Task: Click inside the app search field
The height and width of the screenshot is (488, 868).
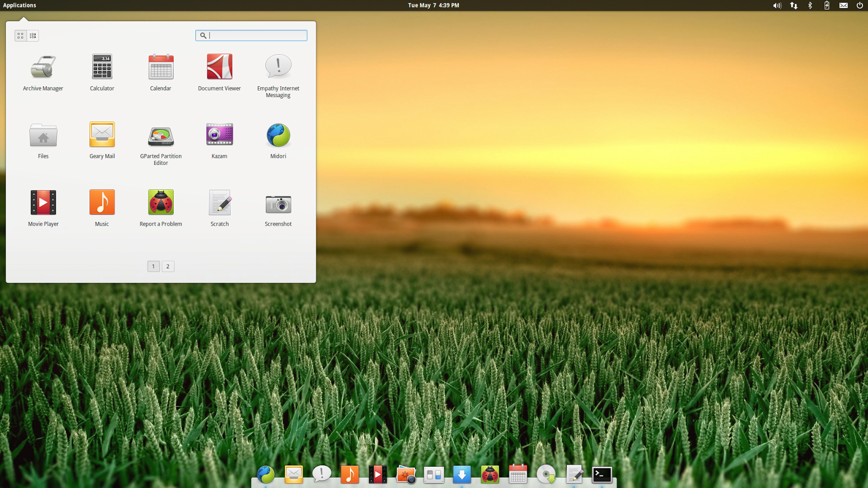Action: click(x=251, y=35)
